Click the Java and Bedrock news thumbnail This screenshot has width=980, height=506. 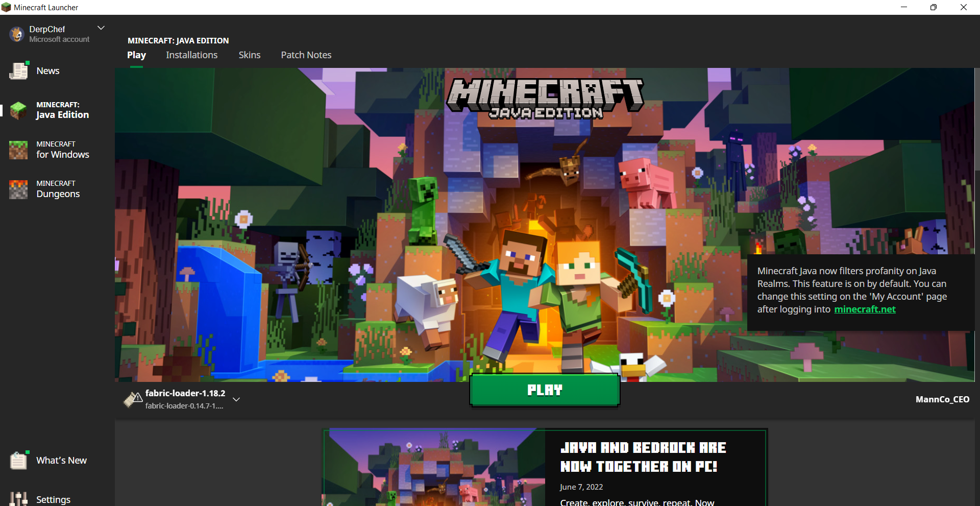point(434,467)
